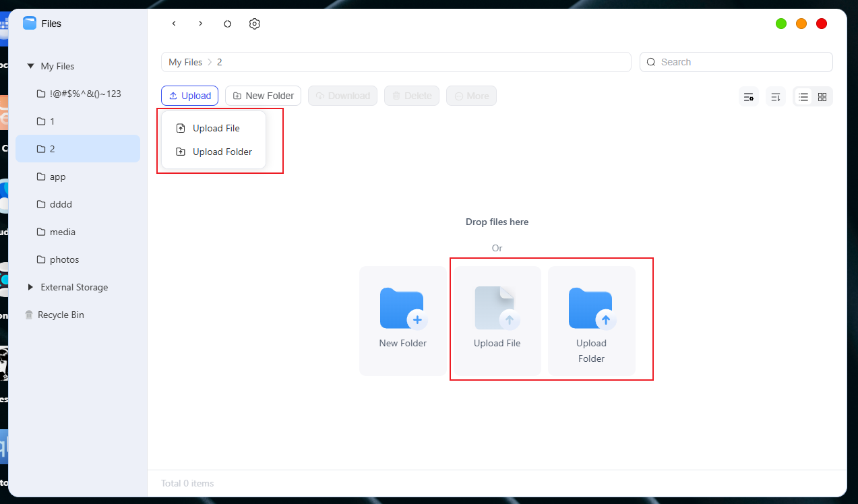Switch to list view
This screenshot has width=858, height=504.
tap(803, 96)
